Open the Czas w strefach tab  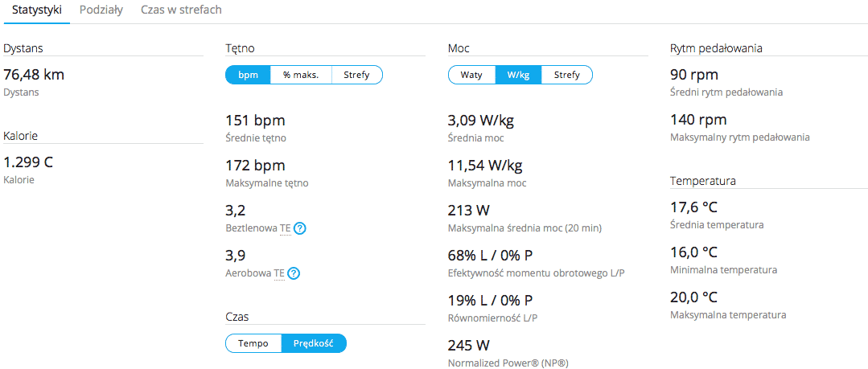[x=181, y=10]
